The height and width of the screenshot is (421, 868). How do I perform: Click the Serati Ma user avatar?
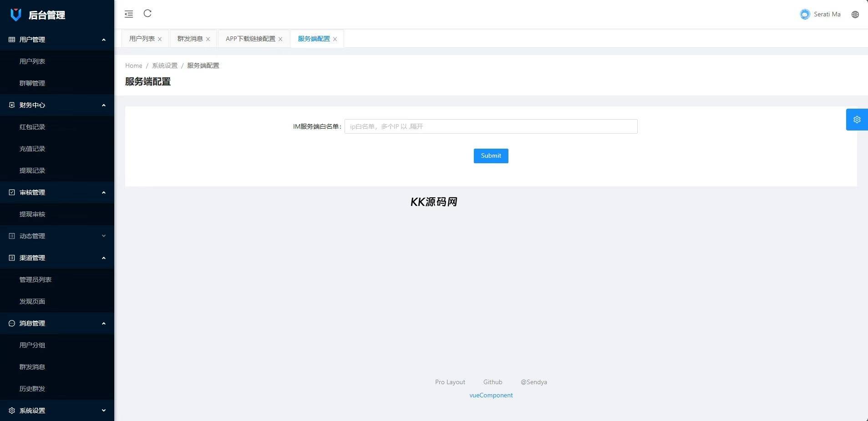pos(805,15)
